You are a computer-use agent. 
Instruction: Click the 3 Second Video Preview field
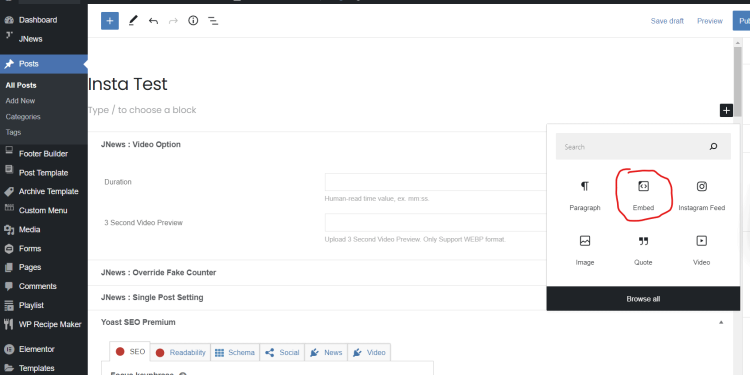pos(435,223)
